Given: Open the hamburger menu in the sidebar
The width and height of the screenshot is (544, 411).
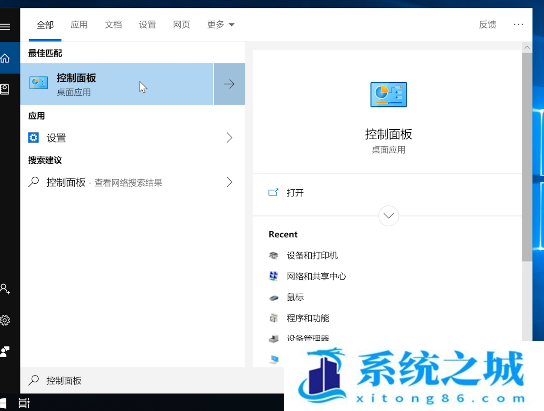Looking at the screenshot, I should pyautogui.click(x=5, y=26).
